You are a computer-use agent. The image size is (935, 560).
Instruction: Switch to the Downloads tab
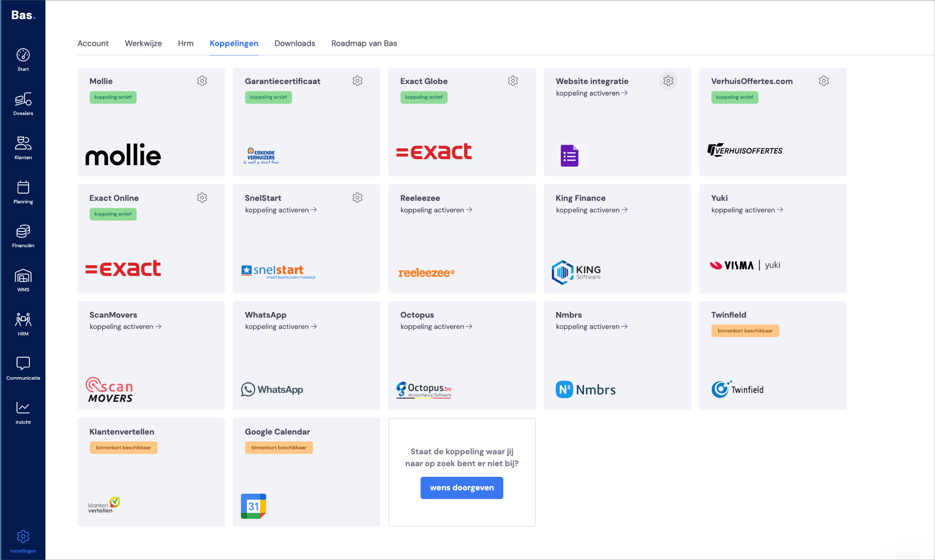[295, 43]
